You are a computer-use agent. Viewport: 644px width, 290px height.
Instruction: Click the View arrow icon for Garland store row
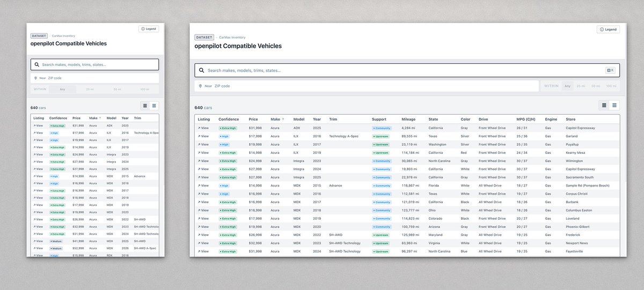[199, 136]
